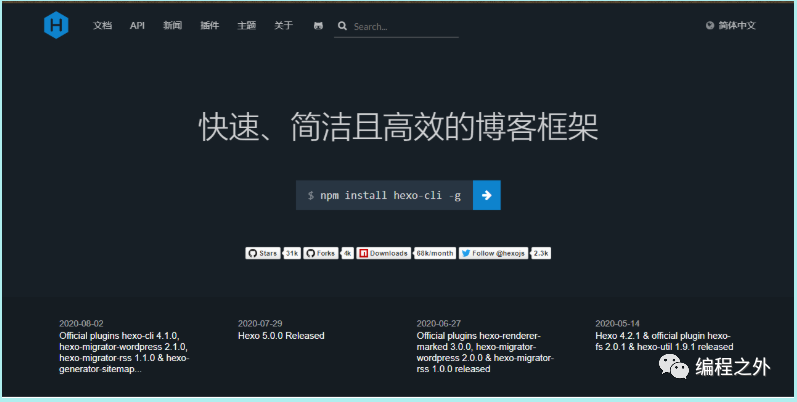
Task: Click the 快速、简洁且高效的博客框架 headline
Action: [x=398, y=127]
